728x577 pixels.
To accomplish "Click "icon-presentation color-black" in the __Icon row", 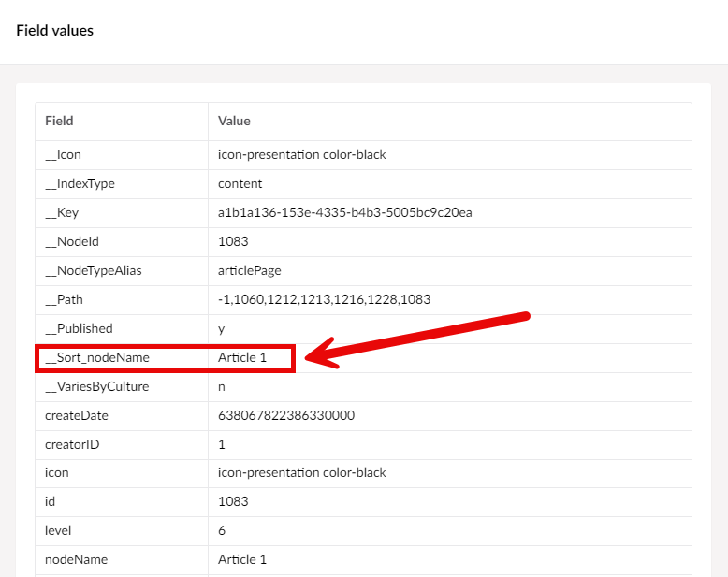I will coord(302,155).
